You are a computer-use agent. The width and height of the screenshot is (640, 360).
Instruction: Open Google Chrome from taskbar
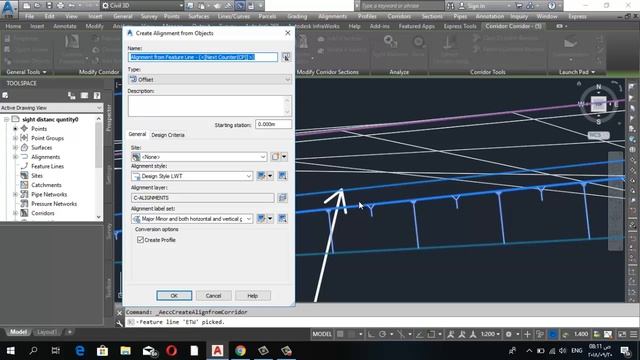[240, 350]
